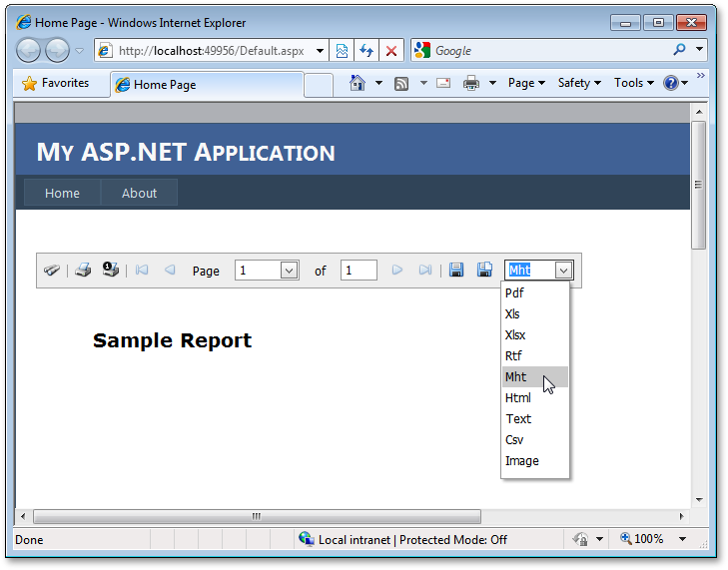Open the Page menu
This screenshot has height=570, width=728.
click(x=526, y=83)
